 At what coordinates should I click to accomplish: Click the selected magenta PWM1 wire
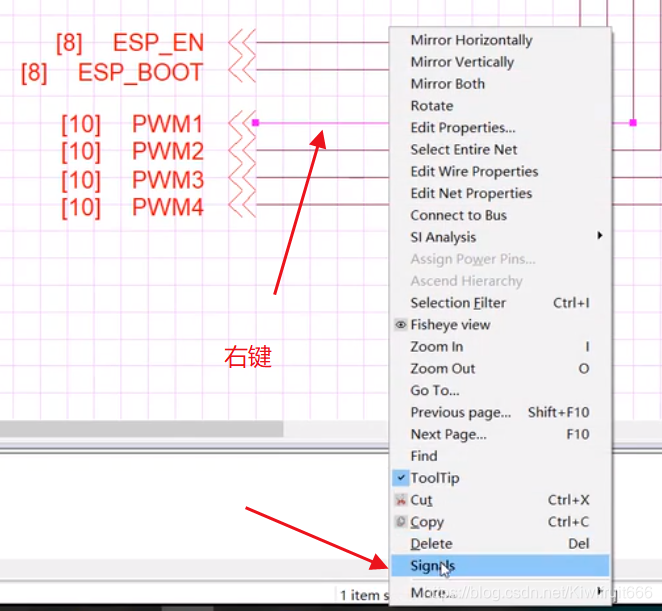pyautogui.click(x=300, y=123)
